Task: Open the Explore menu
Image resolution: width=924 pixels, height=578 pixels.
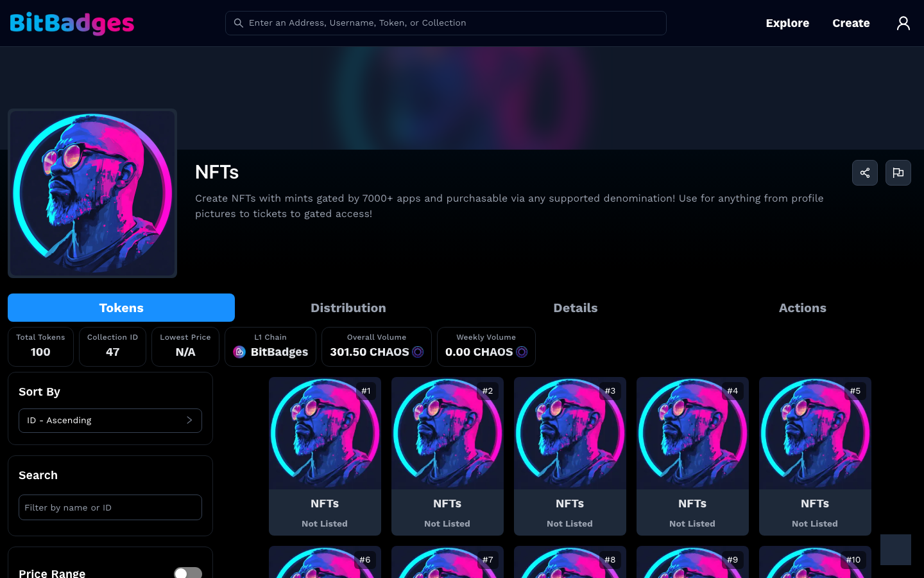Action: 787,23
